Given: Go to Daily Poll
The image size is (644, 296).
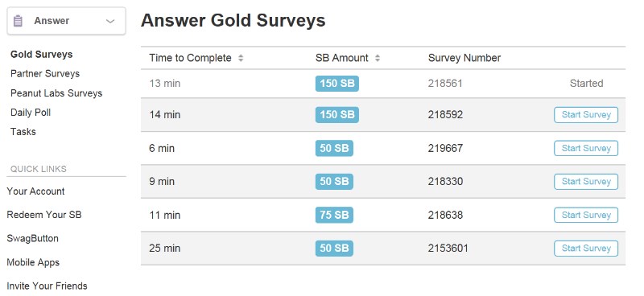Looking at the screenshot, I should (31, 113).
